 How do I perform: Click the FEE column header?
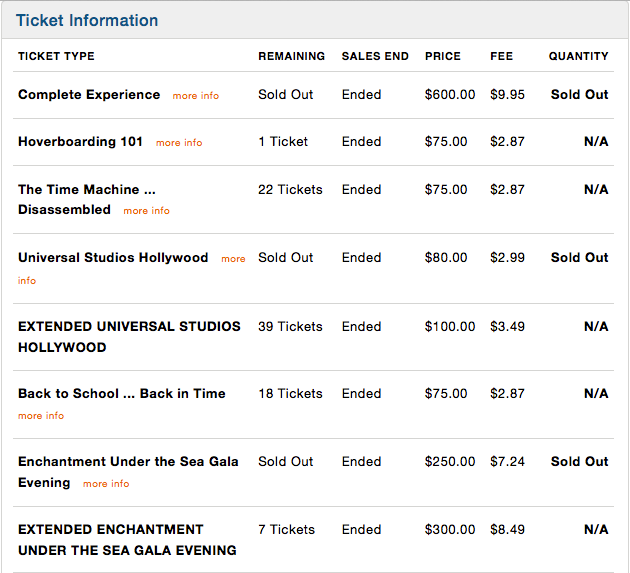click(501, 56)
